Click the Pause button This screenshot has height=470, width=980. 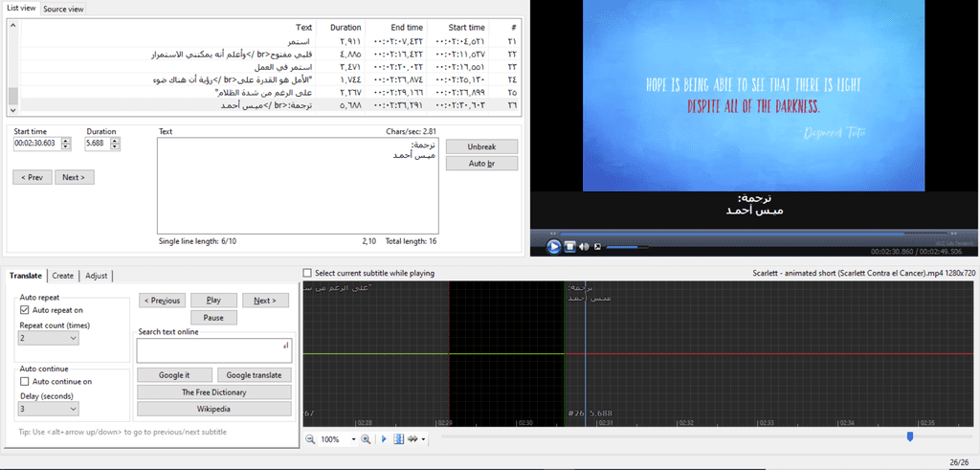[x=213, y=318]
